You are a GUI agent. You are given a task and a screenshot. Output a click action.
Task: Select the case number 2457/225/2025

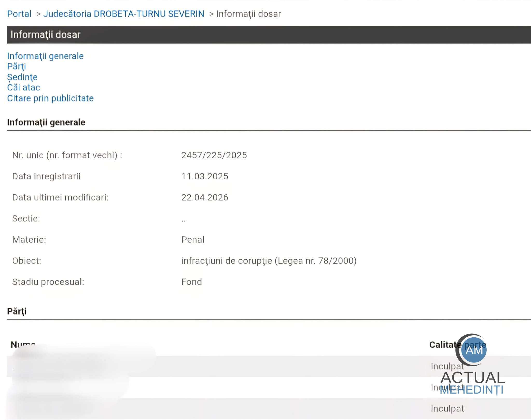[x=214, y=155]
